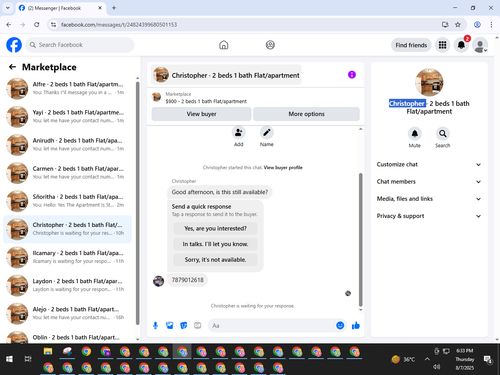Click the Add people icon

point(239,133)
